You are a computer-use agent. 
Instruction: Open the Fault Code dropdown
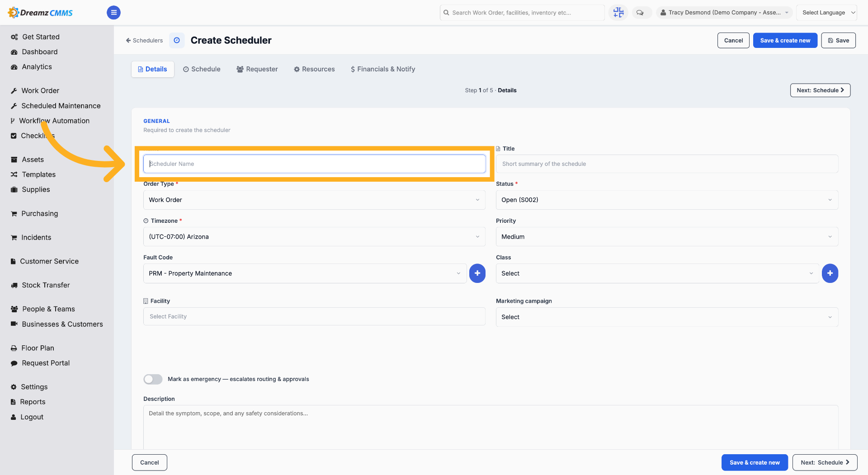click(x=305, y=273)
